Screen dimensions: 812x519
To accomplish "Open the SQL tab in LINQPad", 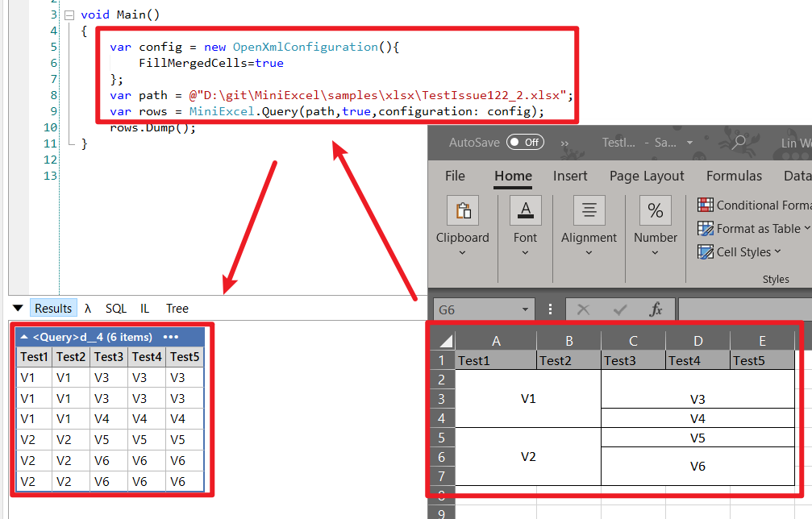I will click(115, 308).
